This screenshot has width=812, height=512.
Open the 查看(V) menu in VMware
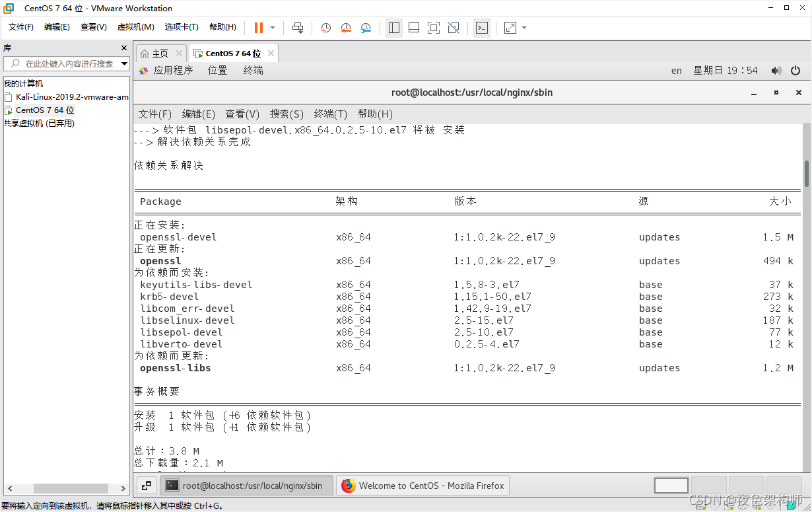click(x=93, y=27)
